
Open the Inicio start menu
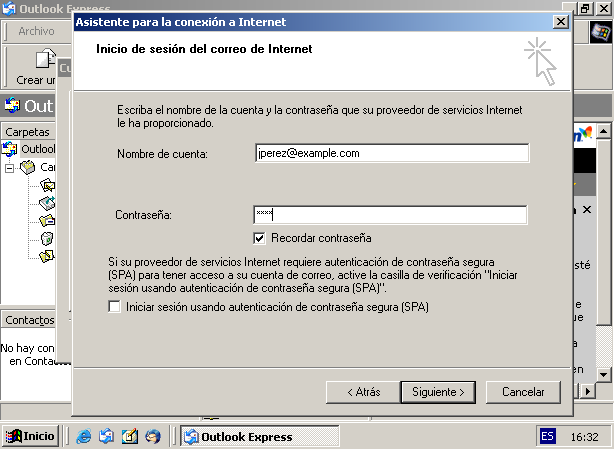tap(30, 436)
